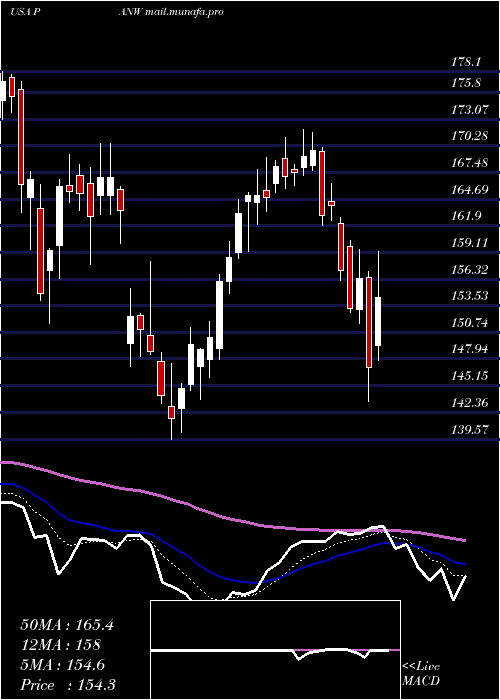Click the 139.57 price level label
This screenshot has width=500, height=700.
pyautogui.click(x=469, y=429)
